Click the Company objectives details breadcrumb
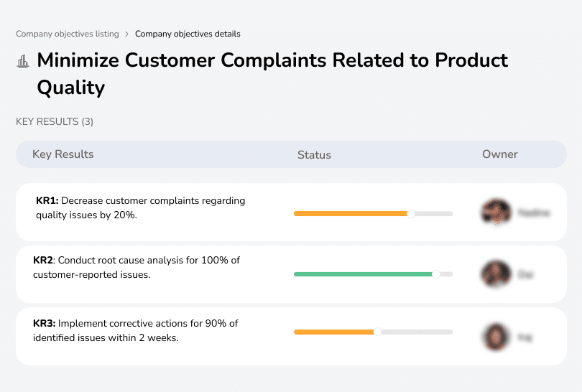This screenshot has width=582, height=392. tap(188, 34)
